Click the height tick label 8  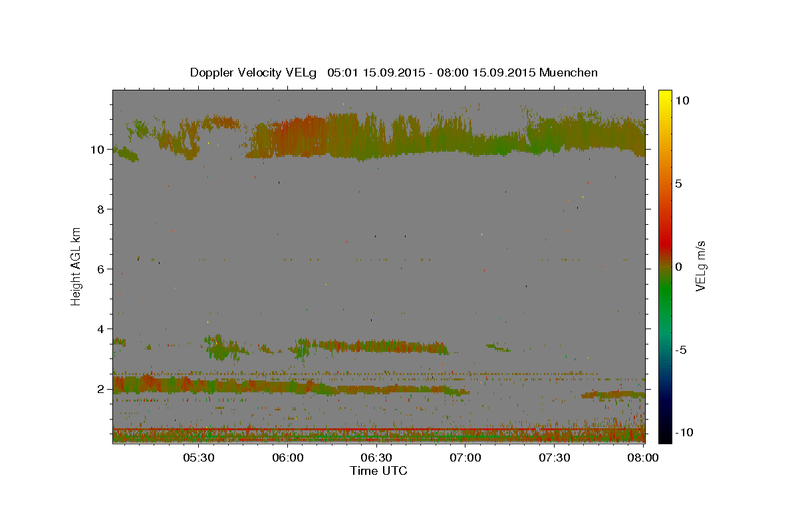click(x=102, y=209)
